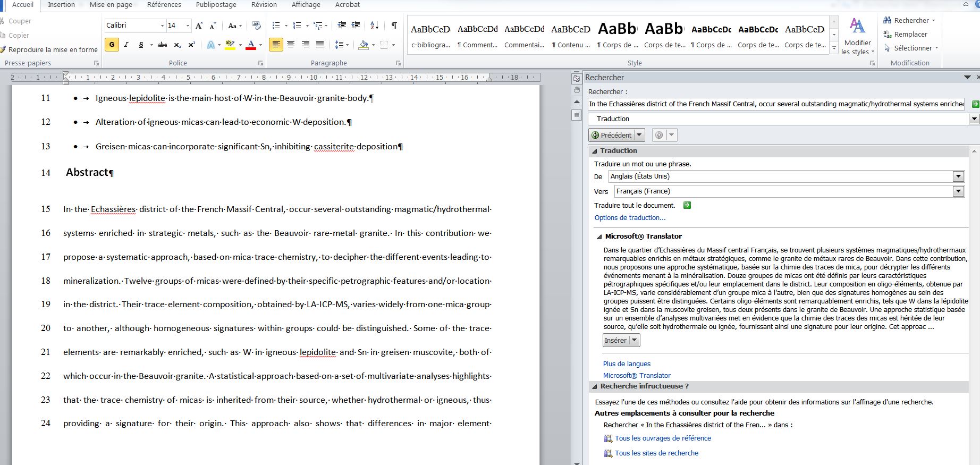Toggle show paragraph marks pilcrow

tap(394, 26)
